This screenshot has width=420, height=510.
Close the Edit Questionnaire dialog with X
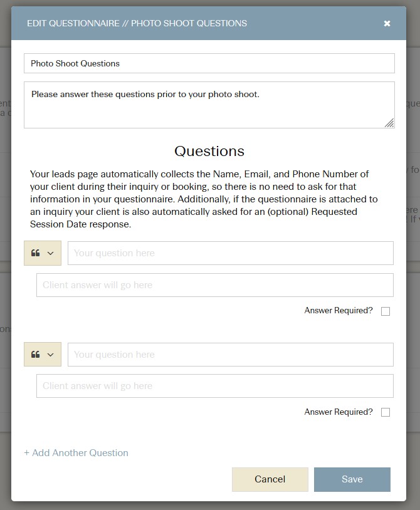point(387,23)
